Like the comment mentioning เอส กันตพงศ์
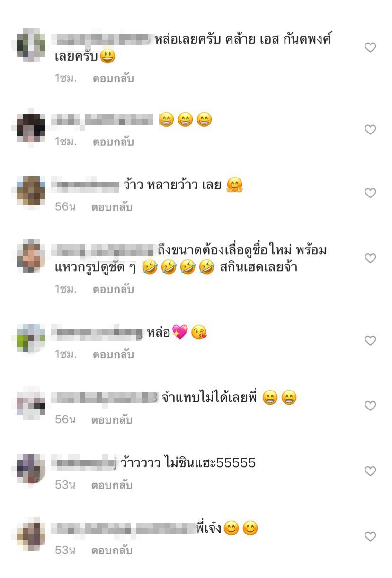392x578 pixels. click(371, 47)
